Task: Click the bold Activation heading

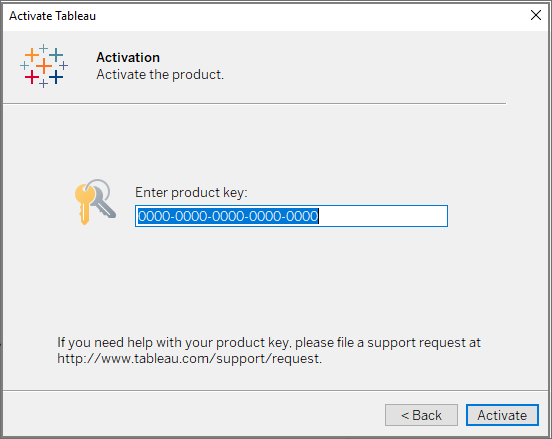Action: (x=128, y=57)
